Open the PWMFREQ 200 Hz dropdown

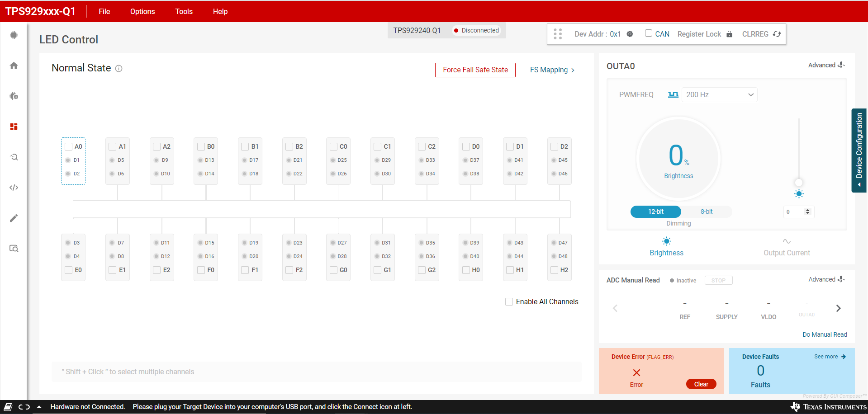point(719,94)
